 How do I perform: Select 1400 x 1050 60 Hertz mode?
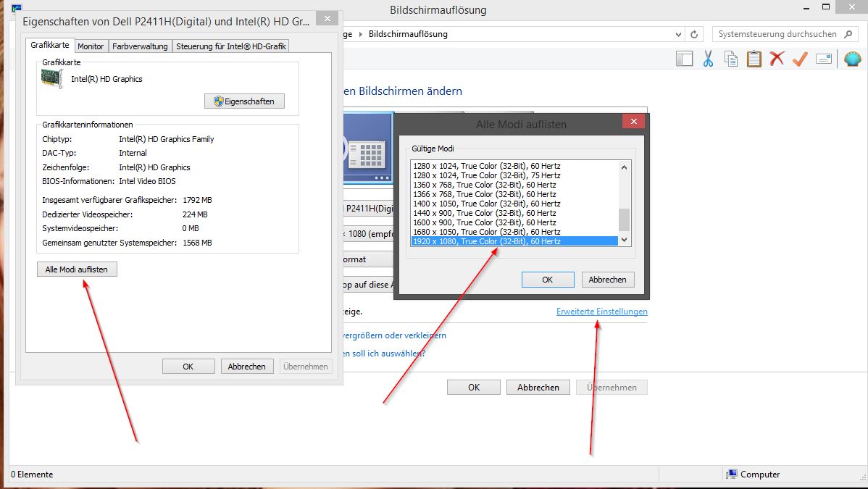[x=514, y=204]
